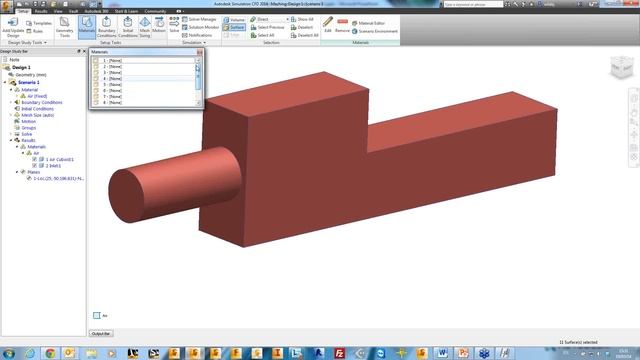Open Solver Manager
The height and width of the screenshot is (360, 640).
click(x=199, y=19)
